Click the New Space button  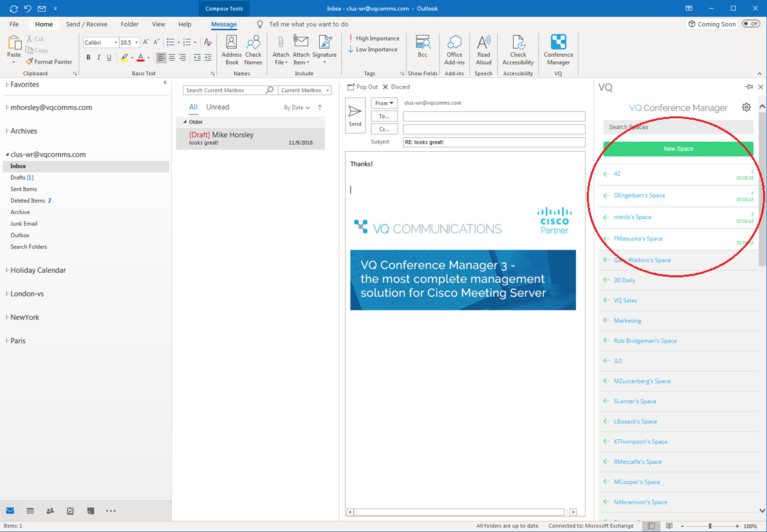(x=678, y=149)
